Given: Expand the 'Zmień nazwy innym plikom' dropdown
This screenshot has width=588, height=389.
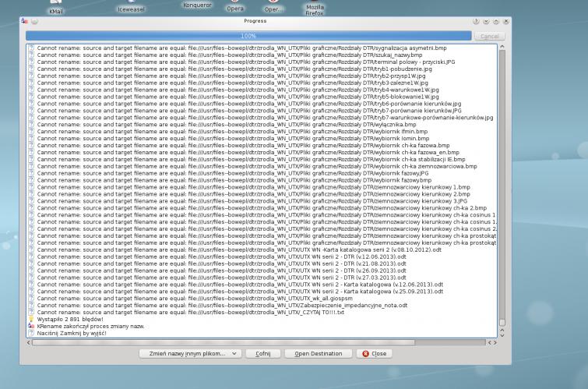Looking at the screenshot, I should coord(189,353).
